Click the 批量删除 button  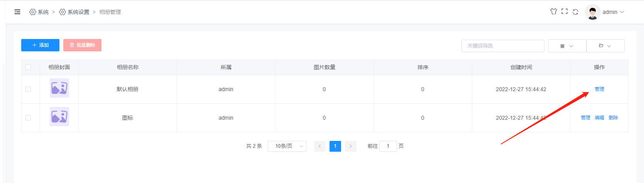(x=82, y=45)
